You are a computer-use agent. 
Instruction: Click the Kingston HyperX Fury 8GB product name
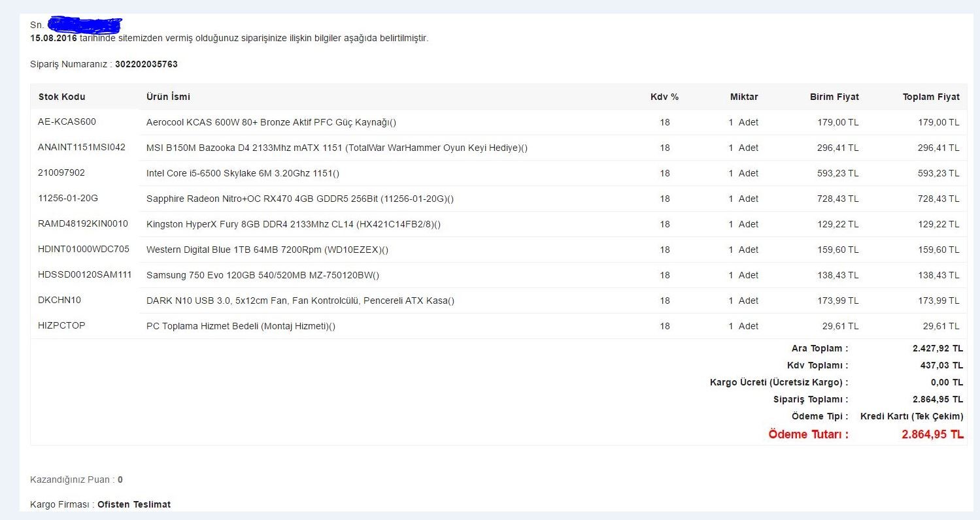(294, 224)
